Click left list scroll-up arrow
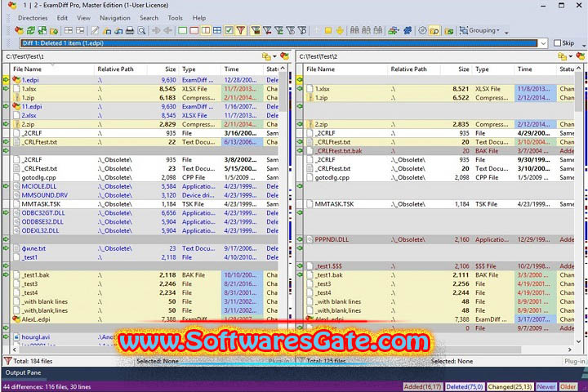This screenshot has height=392, width=588. 283,69
